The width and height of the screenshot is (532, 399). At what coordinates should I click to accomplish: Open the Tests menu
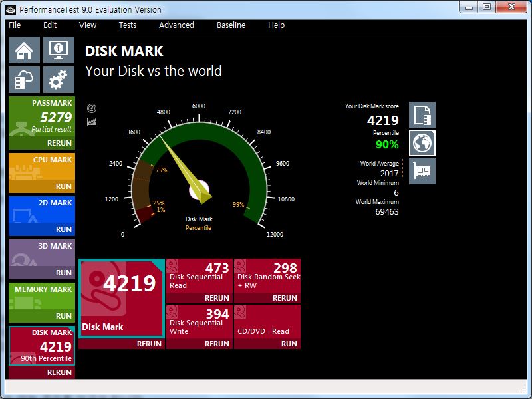coord(128,25)
